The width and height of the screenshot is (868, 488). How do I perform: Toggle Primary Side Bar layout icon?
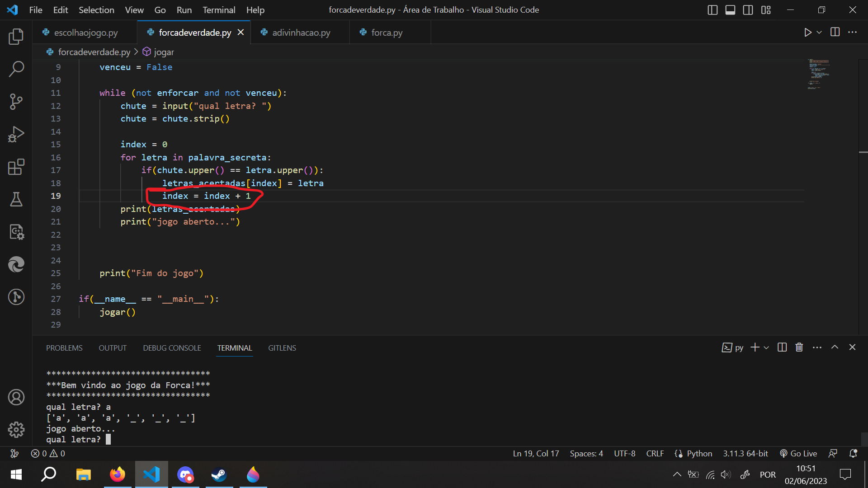pyautogui.click(x=712, y=10)
